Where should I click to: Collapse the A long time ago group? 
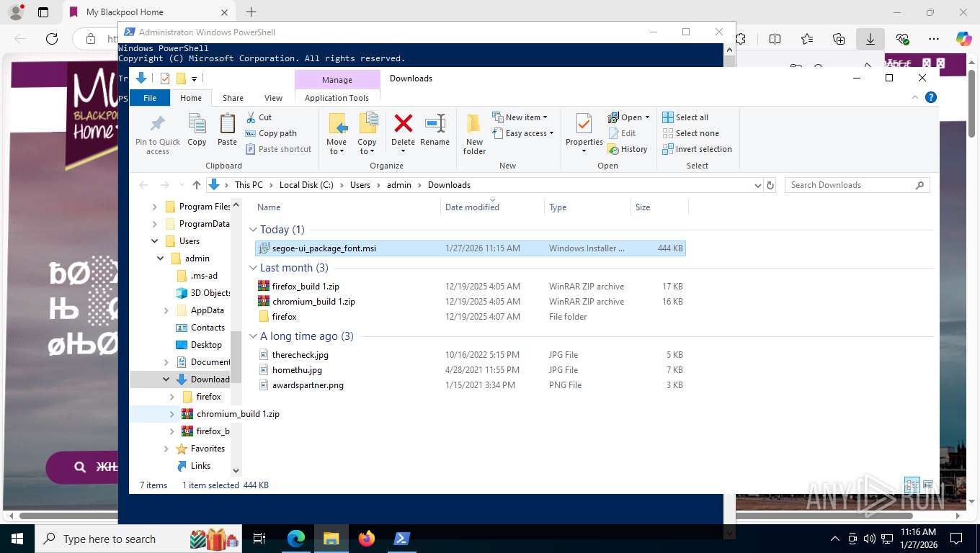point(253,336)
